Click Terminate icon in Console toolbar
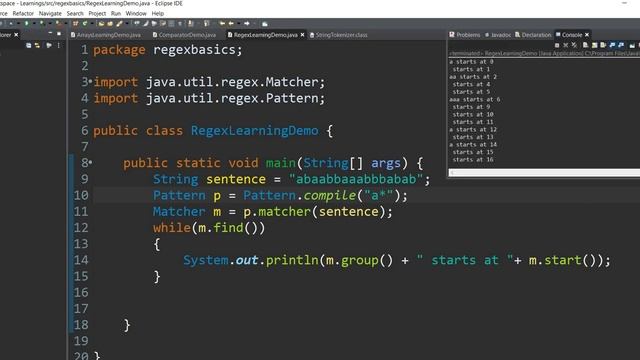640x360 pixels. [557, 45]
